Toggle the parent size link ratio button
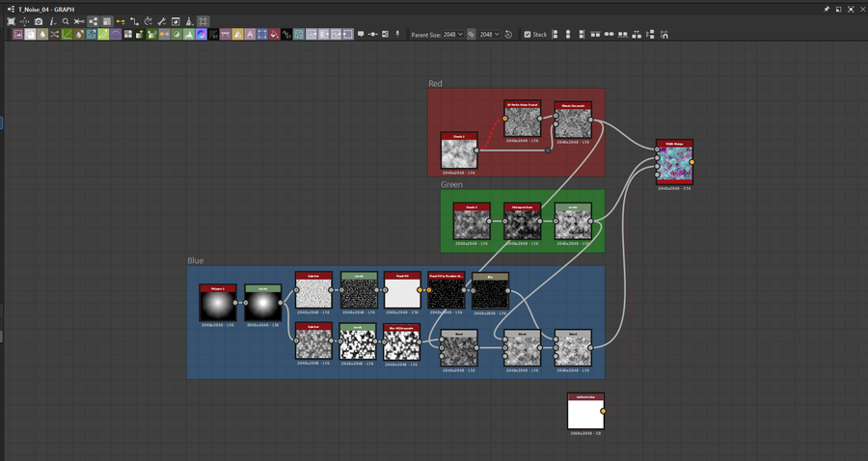Viewport: 868px width, 461px height. tap(472, 34)
